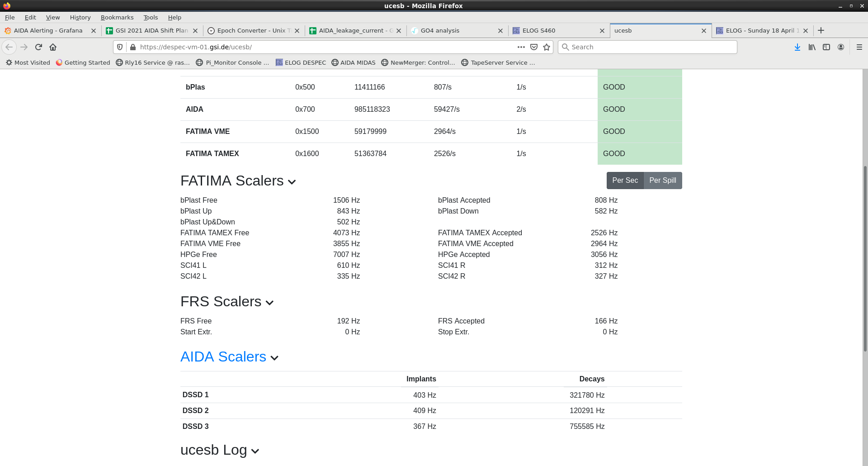Open the Downloads panel
The height and width of the screenshot is (466, 868).
tap(797, 47)
